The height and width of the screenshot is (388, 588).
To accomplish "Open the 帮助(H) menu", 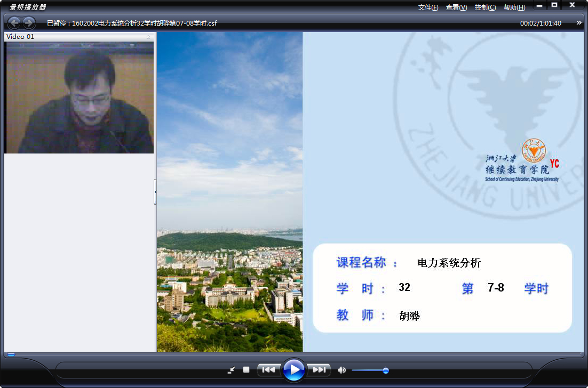I will click(x=514, y=7).
